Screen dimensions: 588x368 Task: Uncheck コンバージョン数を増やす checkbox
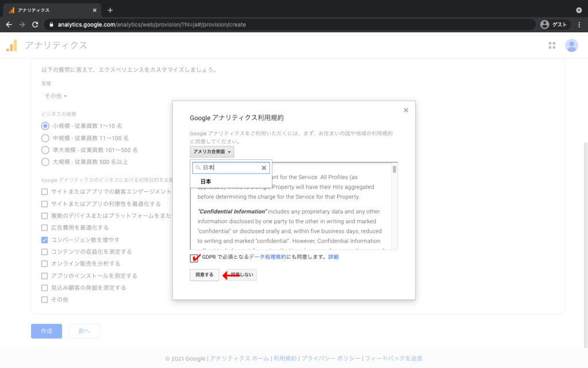tap(45, 240)
